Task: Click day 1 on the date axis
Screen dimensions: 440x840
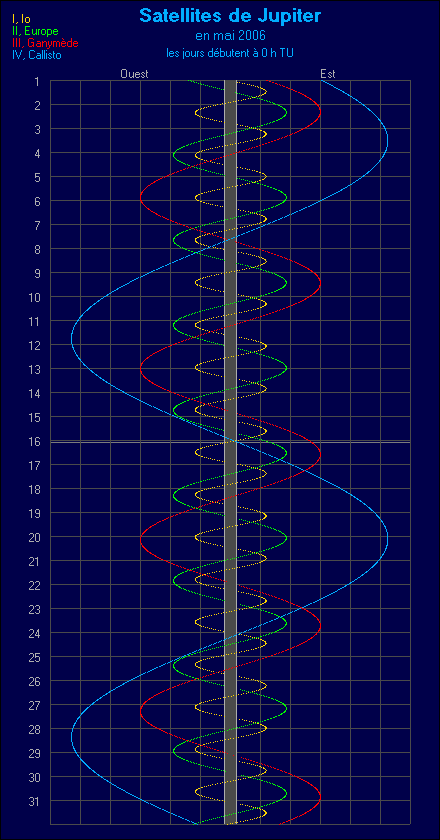Action: point(37,81)
